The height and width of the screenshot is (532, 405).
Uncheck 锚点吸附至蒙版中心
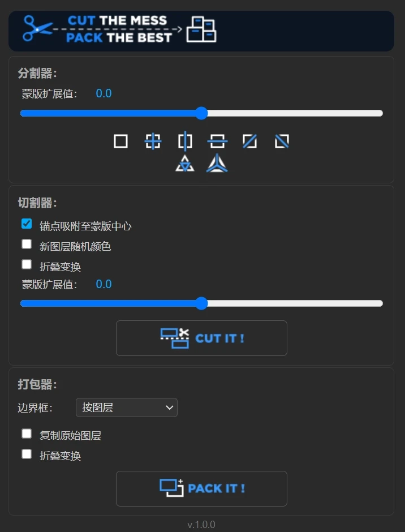(x=26, y=224)
